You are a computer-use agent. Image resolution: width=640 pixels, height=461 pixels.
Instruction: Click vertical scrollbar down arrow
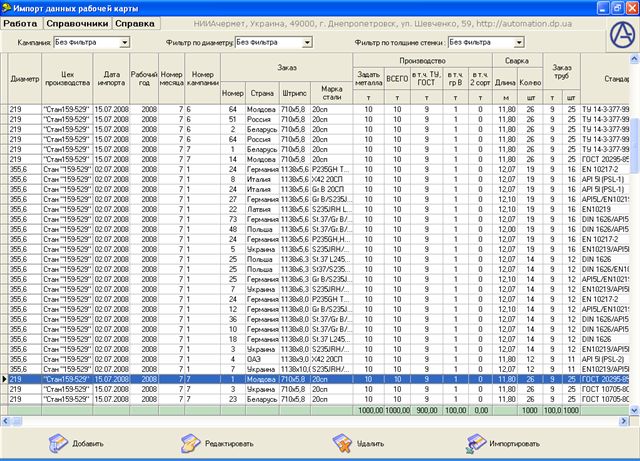coord(634,410)
